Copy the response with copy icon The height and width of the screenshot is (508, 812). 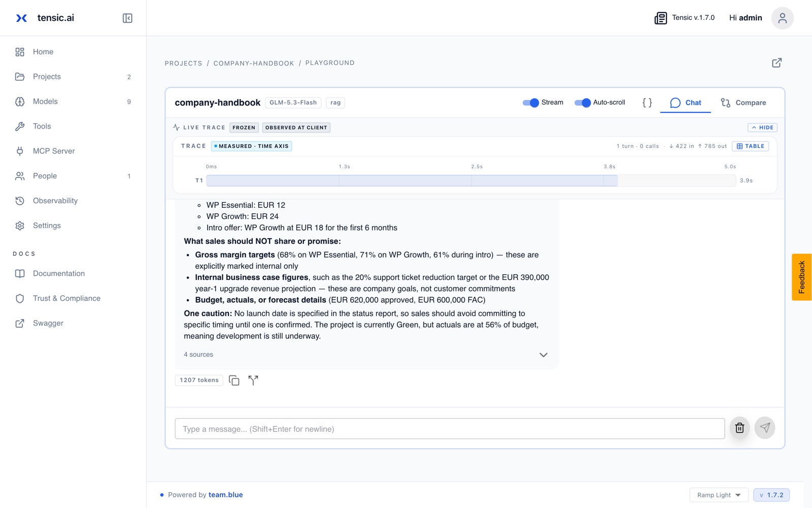(234, 380)
